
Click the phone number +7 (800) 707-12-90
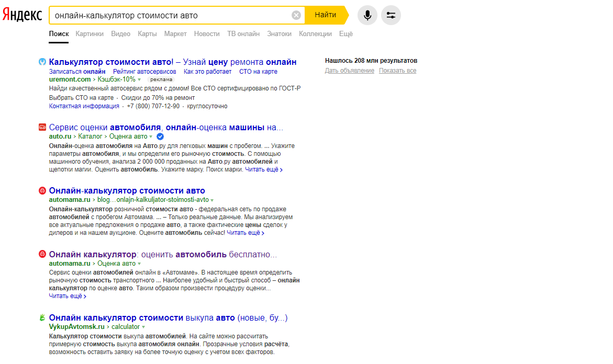153,106
